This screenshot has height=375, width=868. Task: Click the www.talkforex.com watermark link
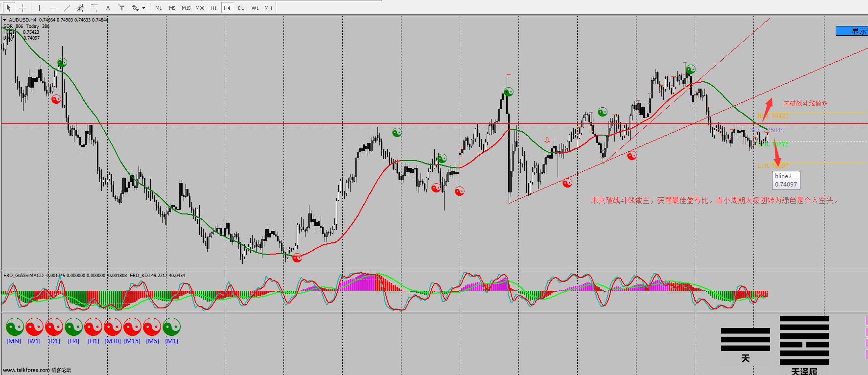coord(26,370)
